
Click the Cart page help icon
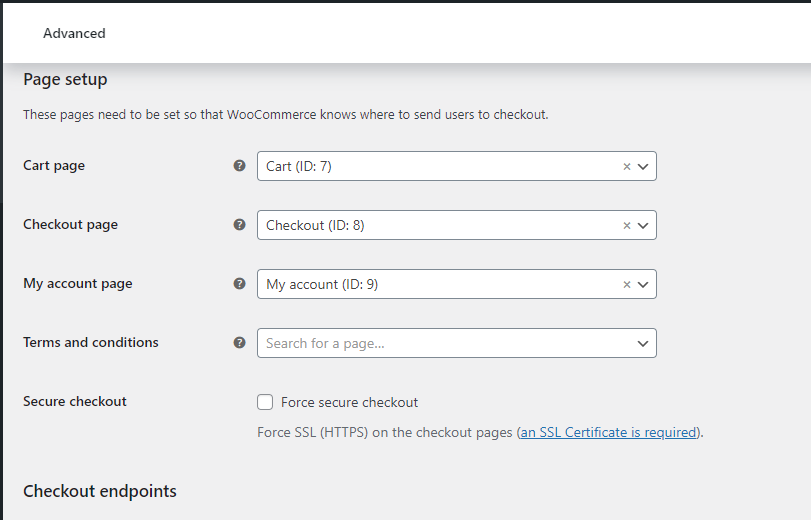239,166
